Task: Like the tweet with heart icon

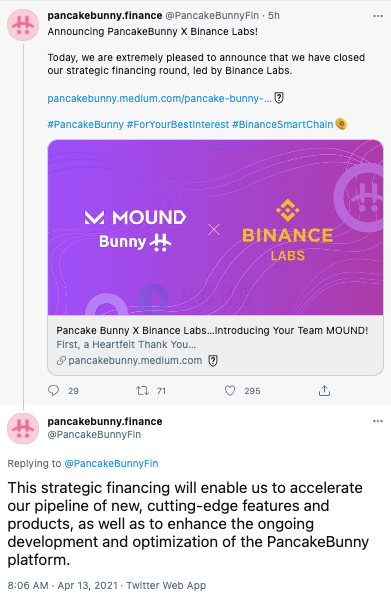Action: point(230,390)
